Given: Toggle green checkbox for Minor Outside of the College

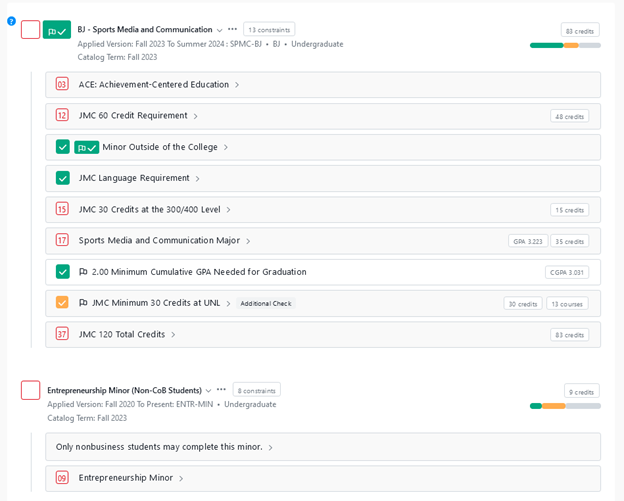Looking at the screenshot, I should point(62,147).
